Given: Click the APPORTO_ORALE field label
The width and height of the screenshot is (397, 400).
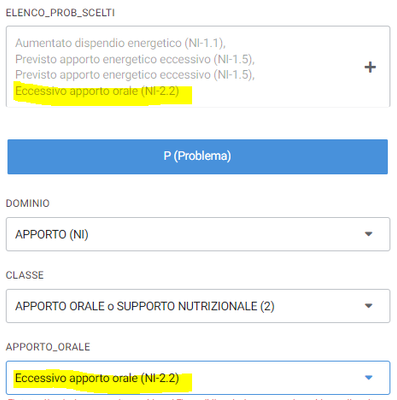Looking at the screenshot, I should click(48, 347).
